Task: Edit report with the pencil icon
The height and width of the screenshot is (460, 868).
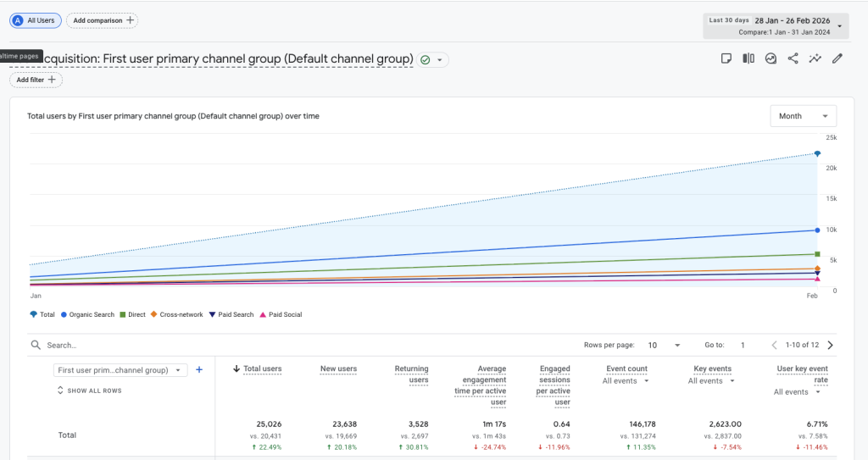Action: coord(837,58)
